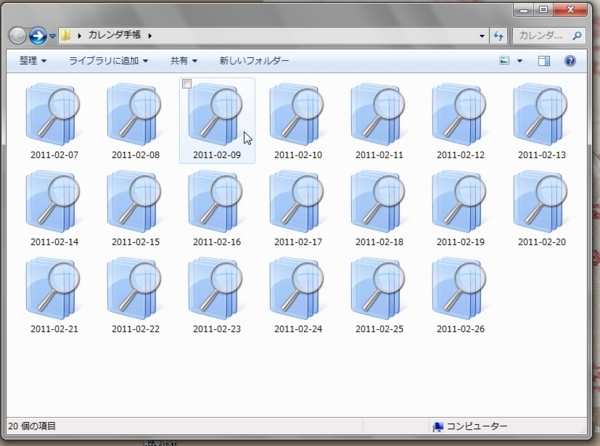Screen dimensions: 600x446
Task: Click the search magnifier icon
Action: 577,36
